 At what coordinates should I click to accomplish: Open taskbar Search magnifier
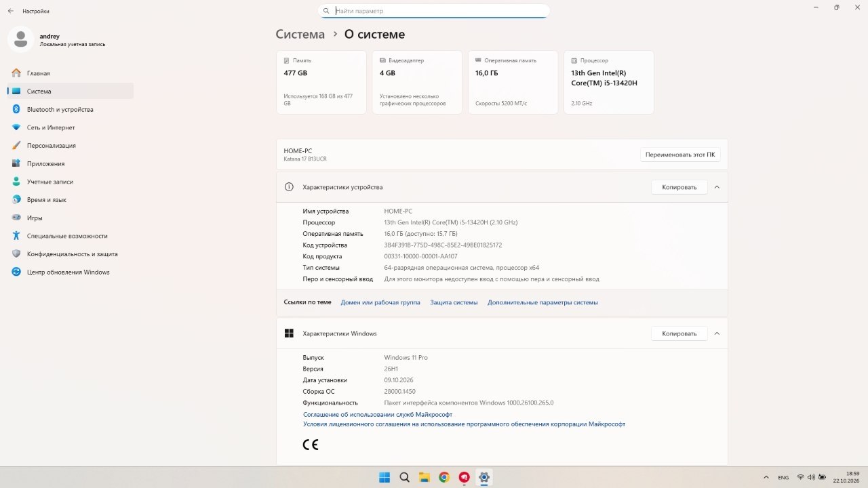(404, 477)
